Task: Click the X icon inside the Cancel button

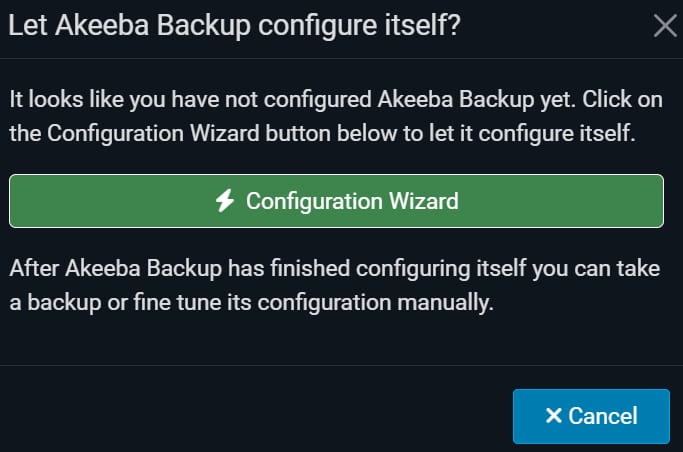Action: pos(554,415)
